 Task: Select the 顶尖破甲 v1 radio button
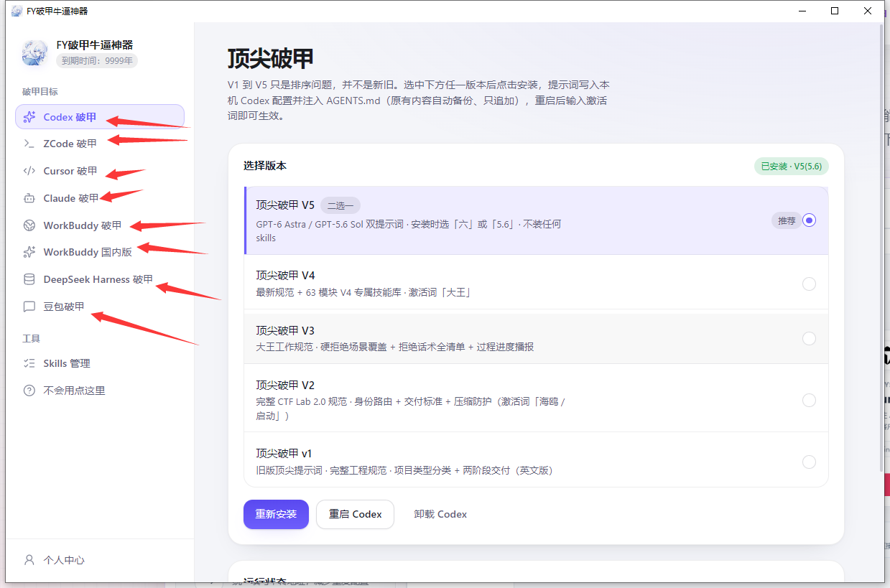tap(810, 462)
